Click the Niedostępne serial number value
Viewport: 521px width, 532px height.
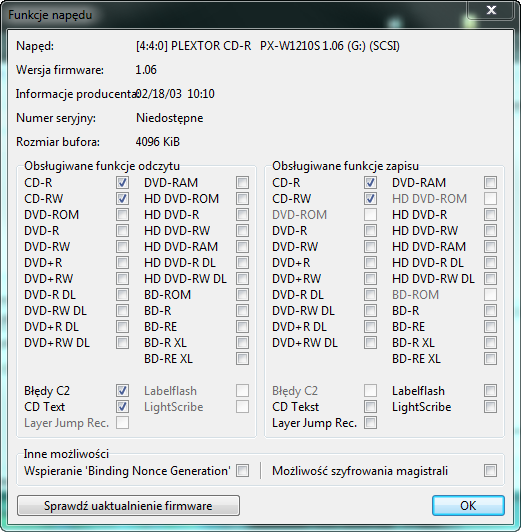(170, 118)
